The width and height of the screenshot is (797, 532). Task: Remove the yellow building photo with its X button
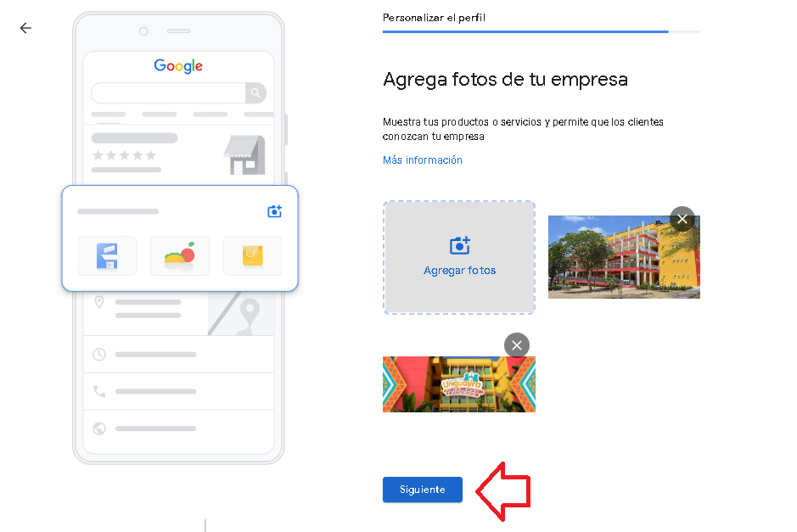[682, 219]
